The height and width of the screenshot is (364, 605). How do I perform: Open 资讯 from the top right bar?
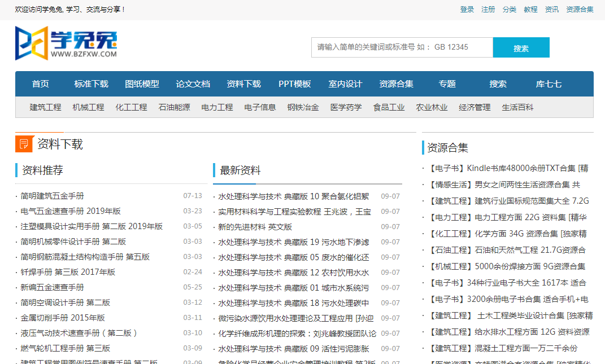click(551, 9)
